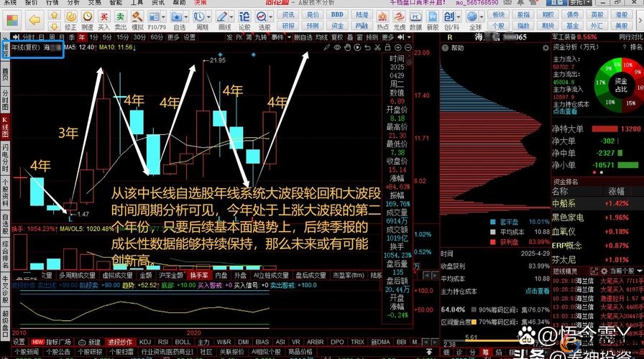Zoom in chart with plus icon
Image resolution: width=644 pixels, height=359 pixels.
tap(398, 47)
